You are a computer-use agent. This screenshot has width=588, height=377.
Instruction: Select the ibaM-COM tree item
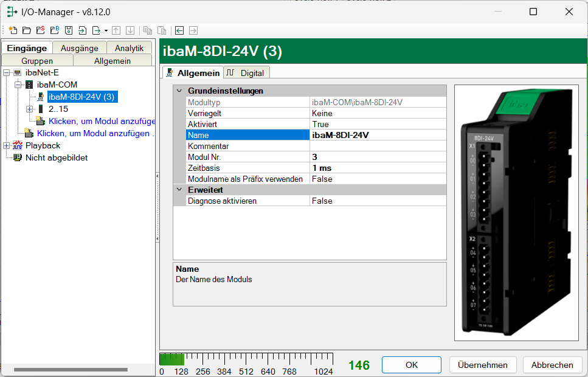[x=57, y=85]
